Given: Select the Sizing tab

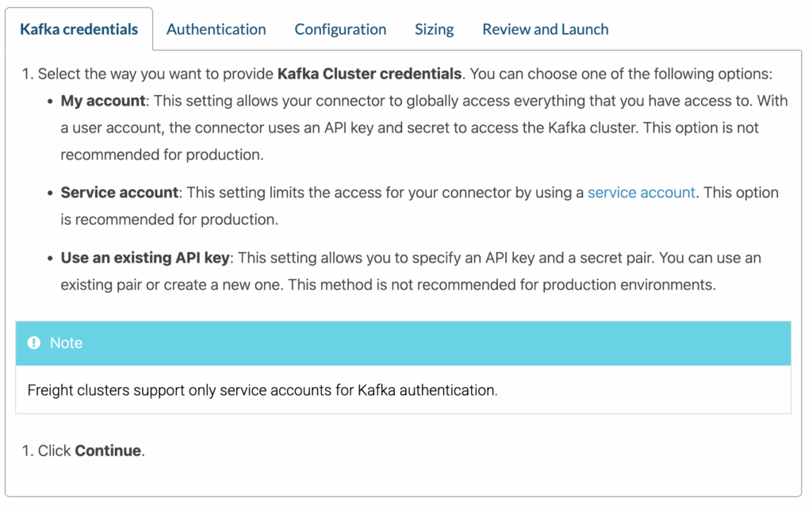Looking at the screenshot, I should pyautogui.click(x=434, y=29).
